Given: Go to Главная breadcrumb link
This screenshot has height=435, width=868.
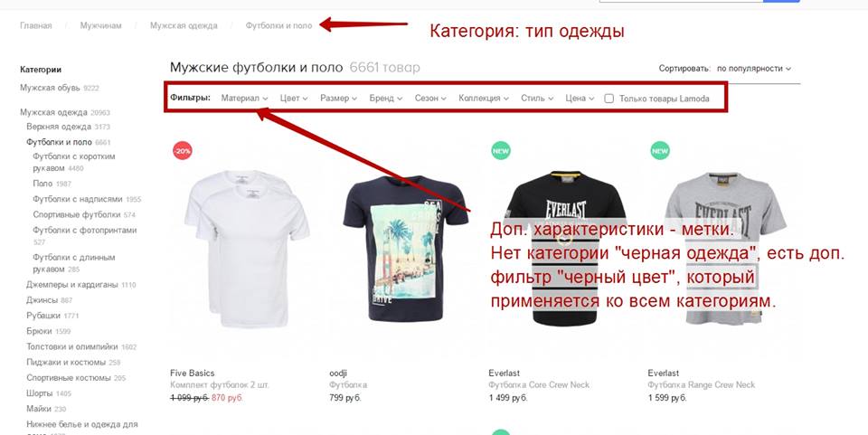Looking at the screenshot, I should (x=36, y=25).
